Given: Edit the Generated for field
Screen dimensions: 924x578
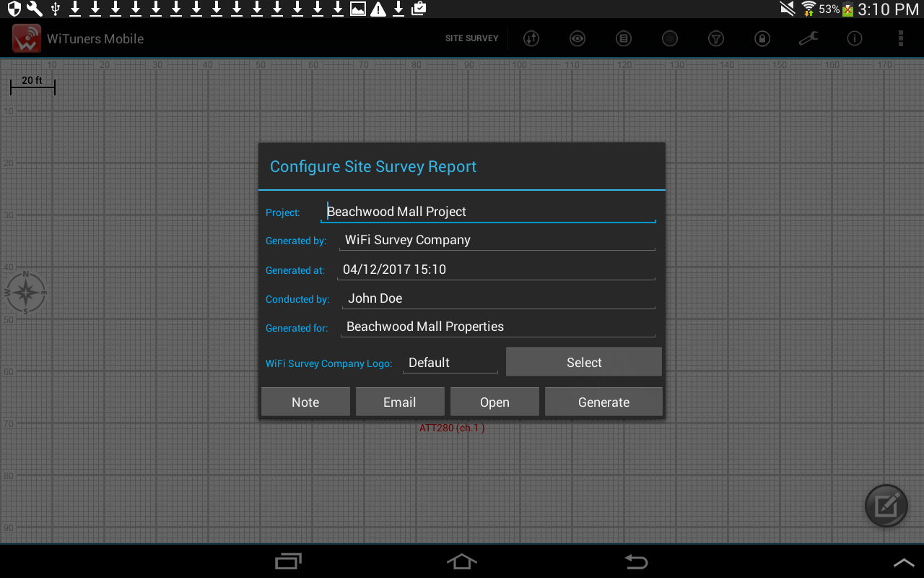Looking at the screenshot, I should tap(498, 327).
